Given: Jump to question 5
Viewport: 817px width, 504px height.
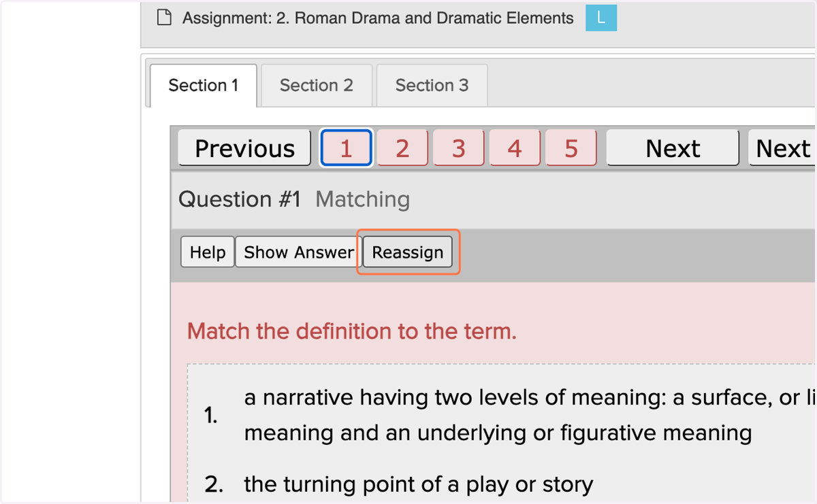Looking at the screenshot, I should click(x=571, y=148).
